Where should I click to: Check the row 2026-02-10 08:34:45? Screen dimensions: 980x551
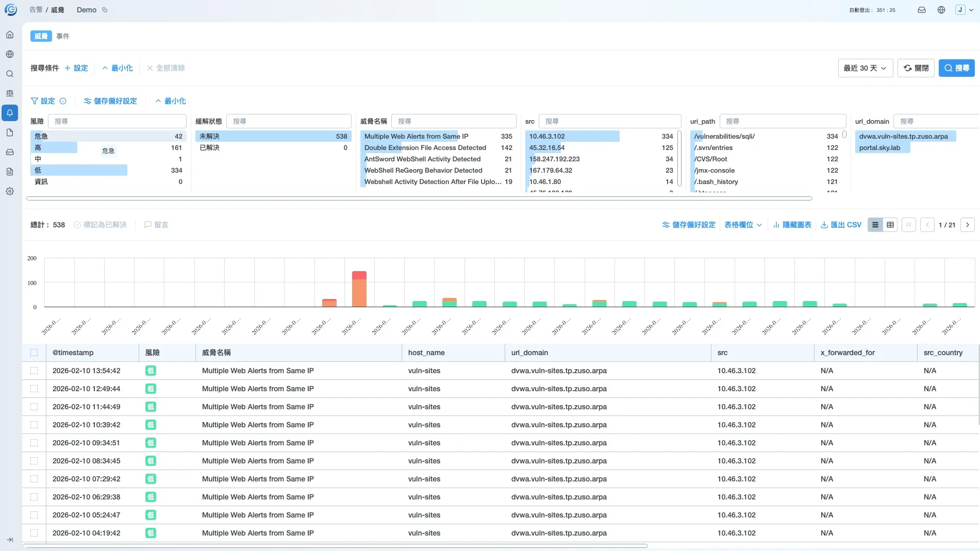34,461
